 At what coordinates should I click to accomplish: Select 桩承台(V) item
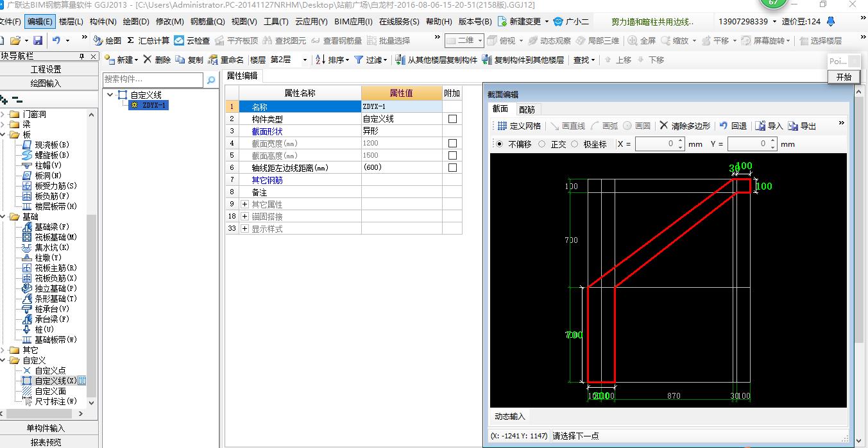click(51, 309)
